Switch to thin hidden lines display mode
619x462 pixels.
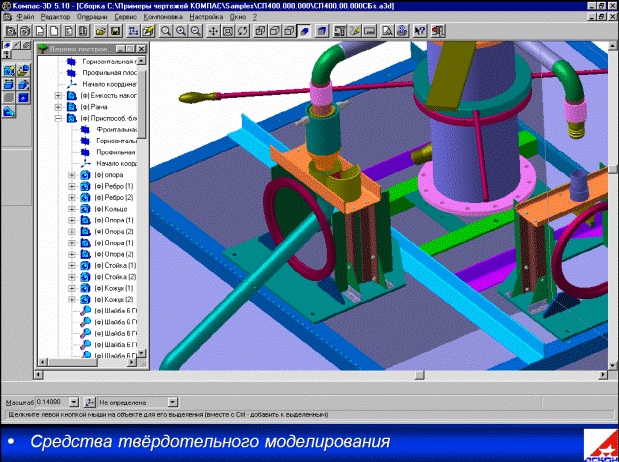pos(290,31)
